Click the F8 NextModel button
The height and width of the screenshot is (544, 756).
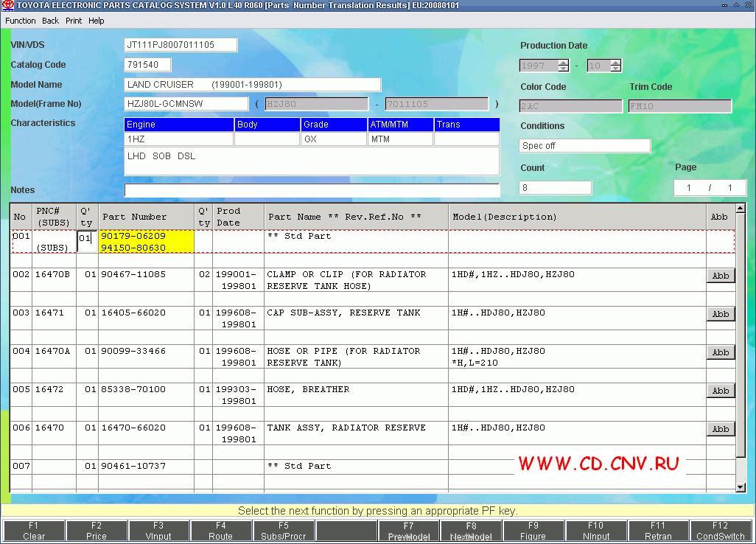coord(471,531)
